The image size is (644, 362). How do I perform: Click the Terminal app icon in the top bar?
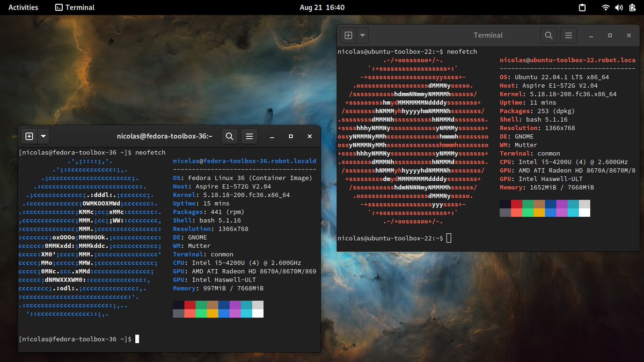[58, 8]
